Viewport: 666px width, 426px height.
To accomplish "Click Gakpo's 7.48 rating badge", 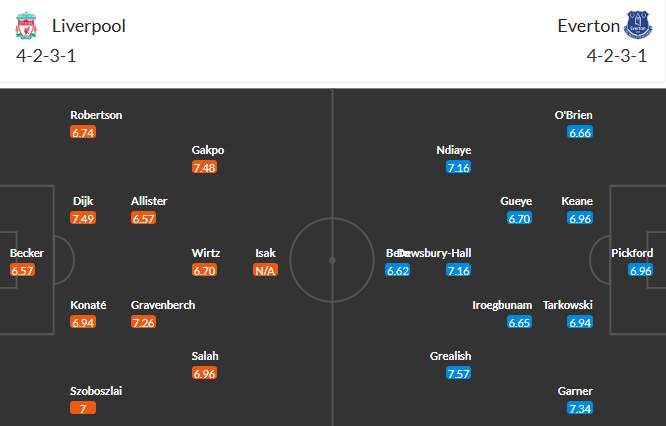I will click(x=204, y=167).
